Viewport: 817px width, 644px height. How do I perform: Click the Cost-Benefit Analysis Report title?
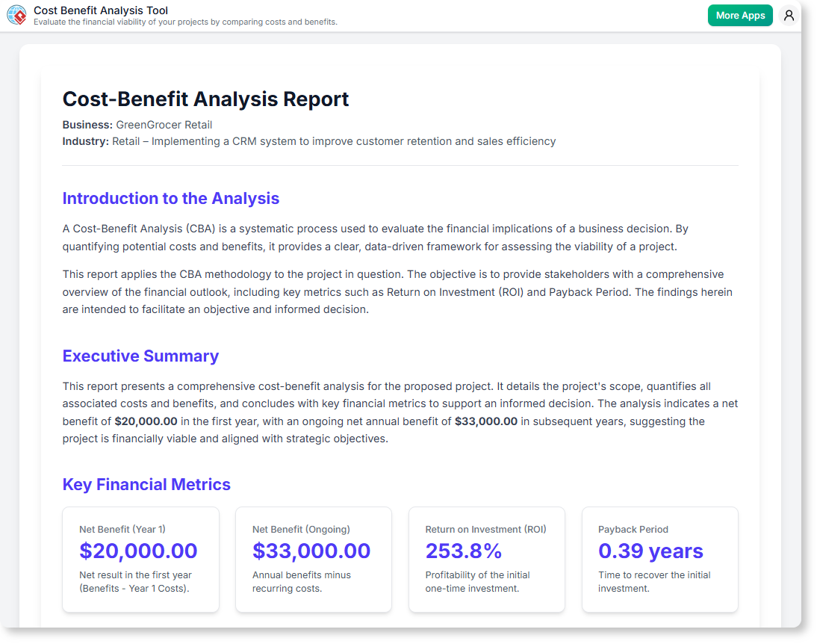pyautogui.click(x=205, y=99)
